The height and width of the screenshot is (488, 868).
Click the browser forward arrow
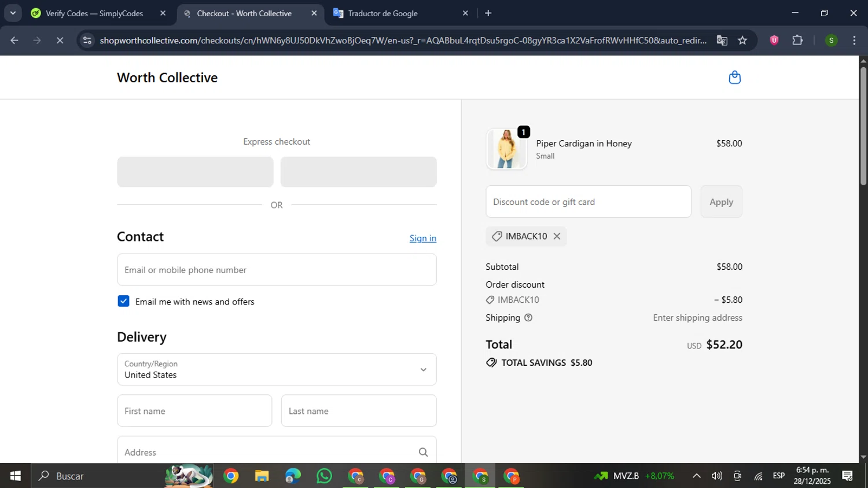point(37,40)
